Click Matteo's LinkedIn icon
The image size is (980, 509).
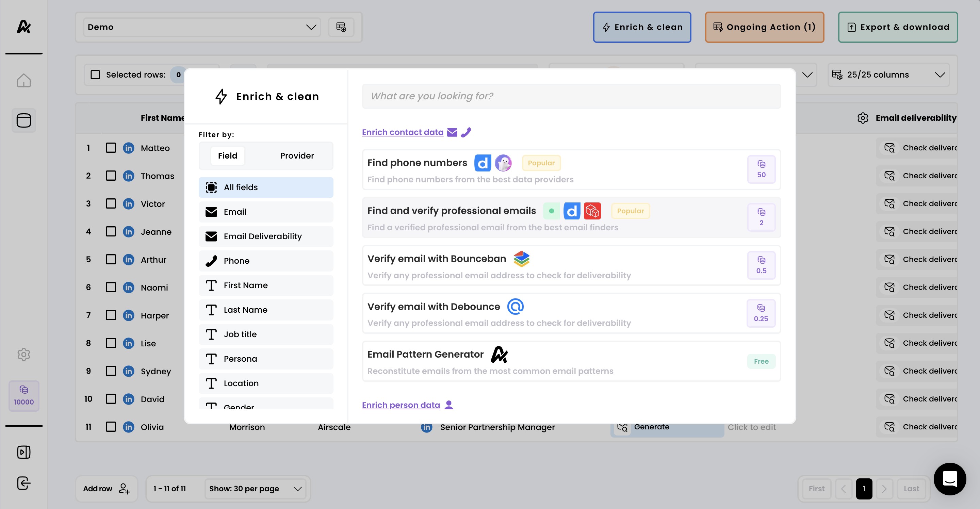coord(129,148)
